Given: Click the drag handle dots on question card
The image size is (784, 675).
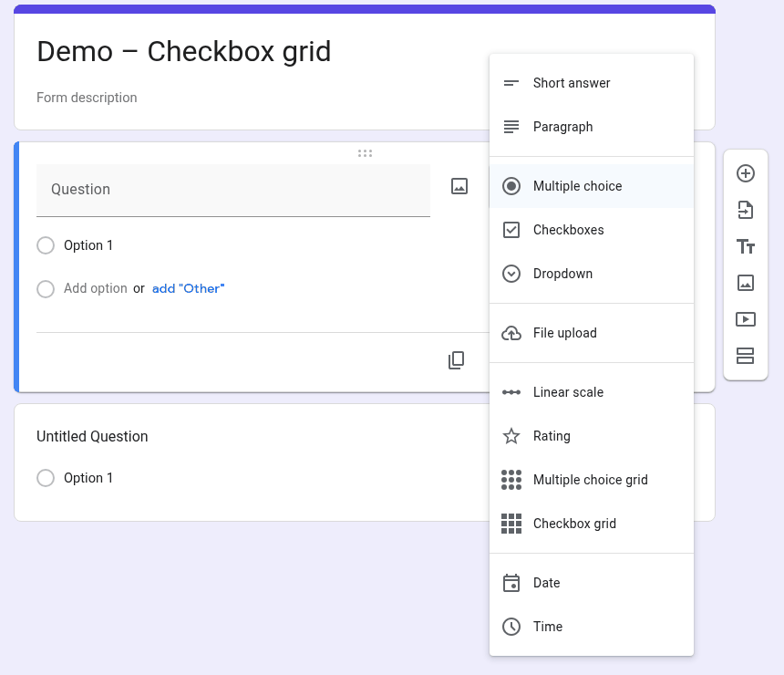Looking at the screenshot, I should click(365, 153).
